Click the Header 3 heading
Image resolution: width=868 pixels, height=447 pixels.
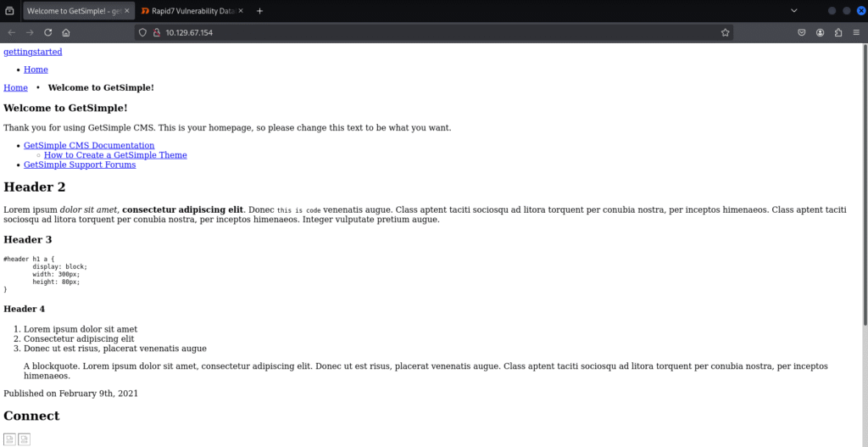click(x=28, y=240)
